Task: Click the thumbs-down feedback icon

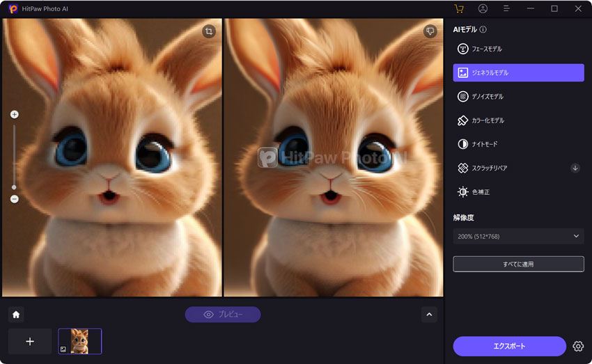Action: [430, 31]
